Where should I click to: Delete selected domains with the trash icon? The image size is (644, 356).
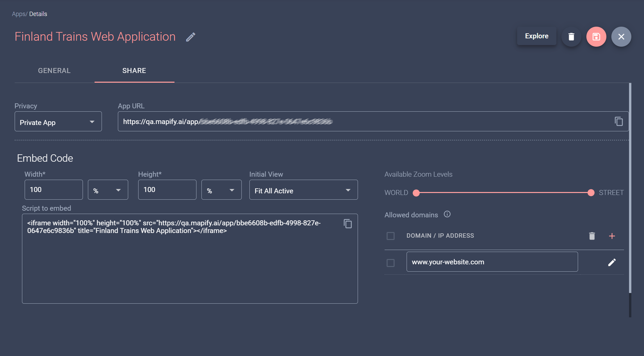(591, 236)
